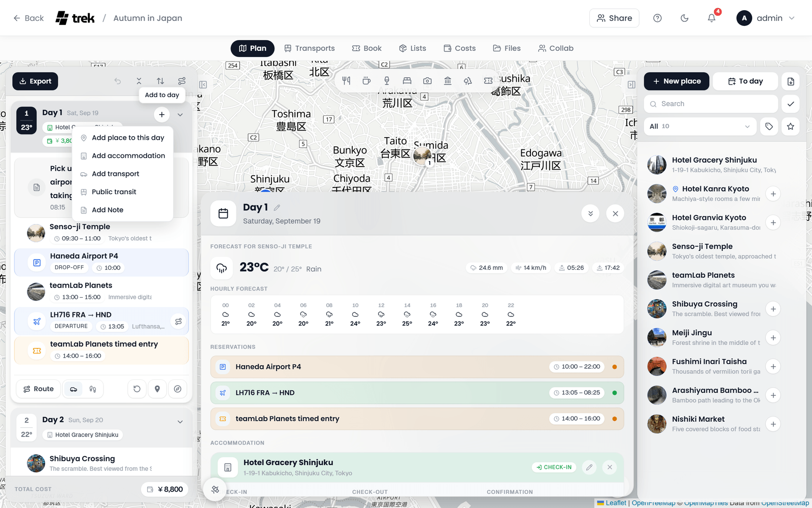Click the To day button
The height and width of the screenshot is (508, 812).
(x=746, y=81)
